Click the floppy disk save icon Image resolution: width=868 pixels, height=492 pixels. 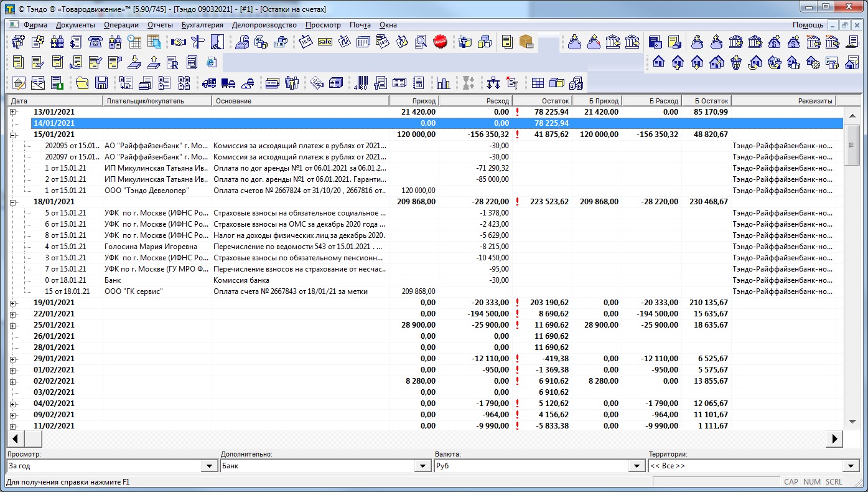pyautogui.click(x=101, y=82)
